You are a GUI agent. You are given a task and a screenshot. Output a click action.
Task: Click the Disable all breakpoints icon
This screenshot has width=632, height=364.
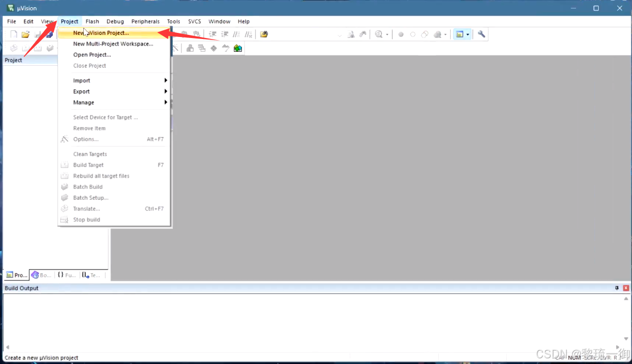pos(424,34)
